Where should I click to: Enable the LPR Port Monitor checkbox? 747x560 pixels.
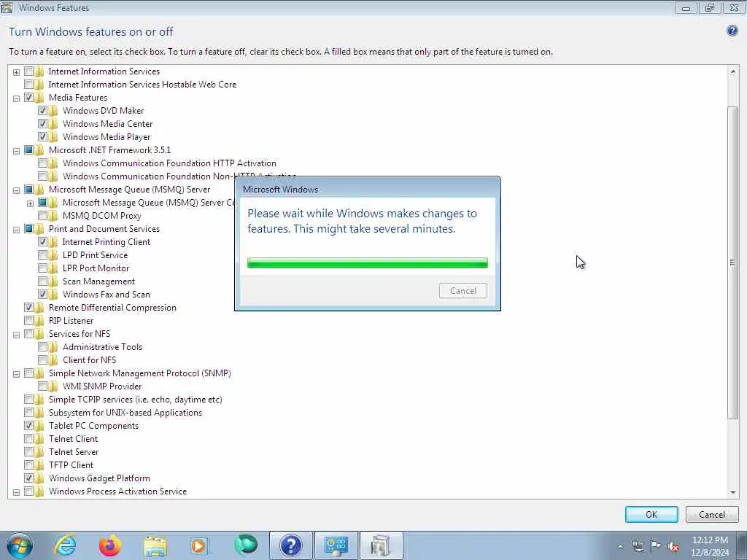(x=42, y=268)
